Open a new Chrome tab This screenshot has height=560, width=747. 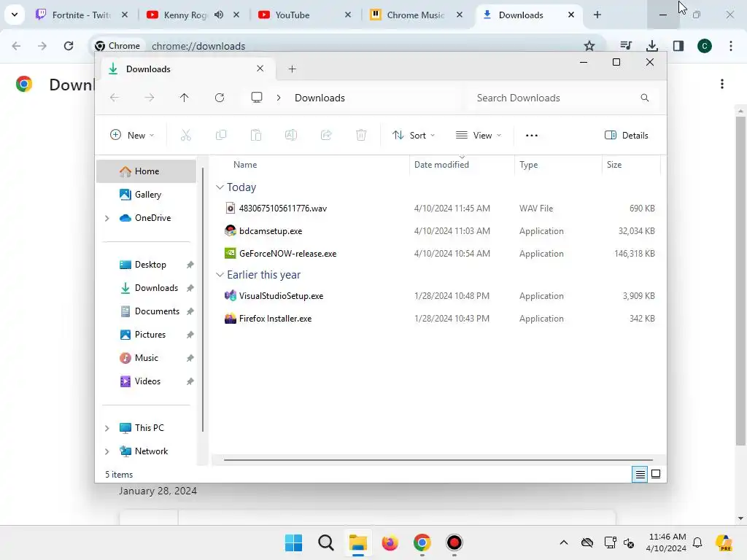coord(597,15)
